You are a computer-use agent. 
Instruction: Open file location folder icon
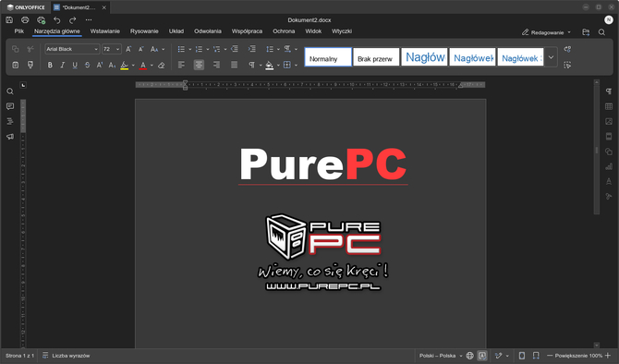click(x=586, y=32)
